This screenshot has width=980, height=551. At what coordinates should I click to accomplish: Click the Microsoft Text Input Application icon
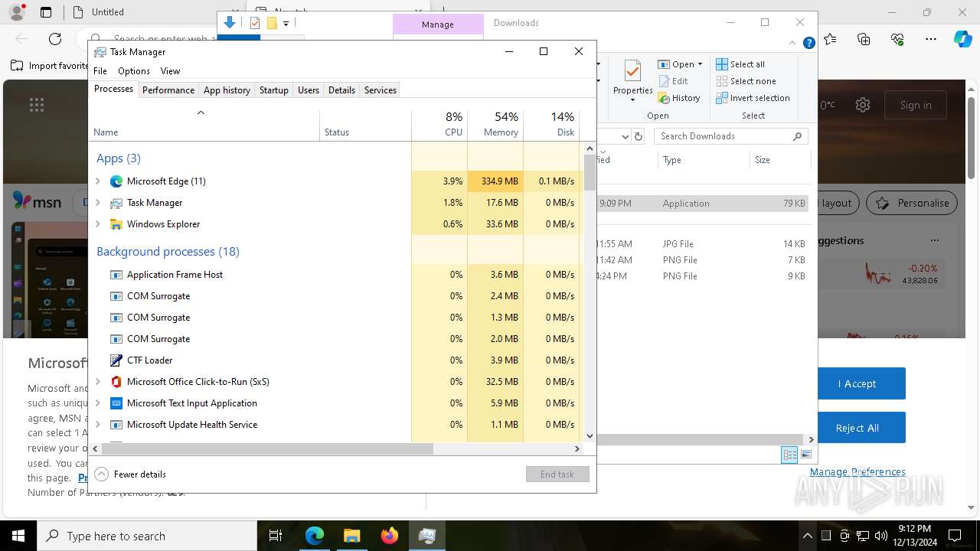click(x=116, y=403)
